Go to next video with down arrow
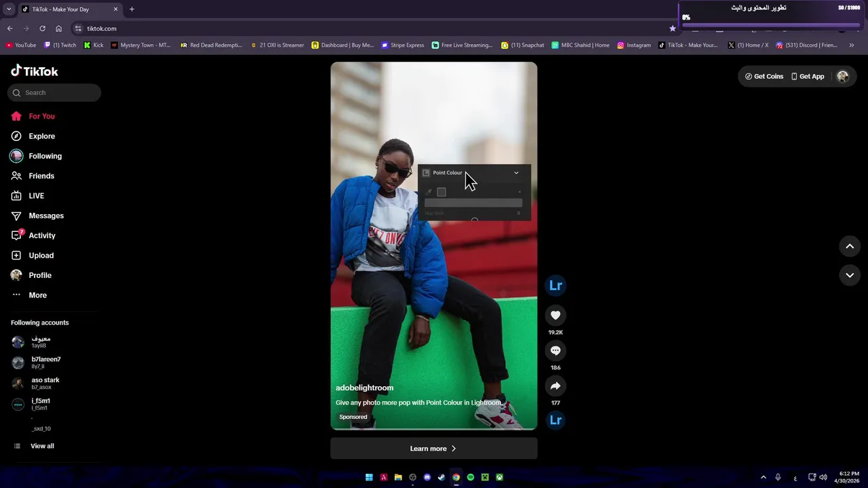 pos(850,275)
